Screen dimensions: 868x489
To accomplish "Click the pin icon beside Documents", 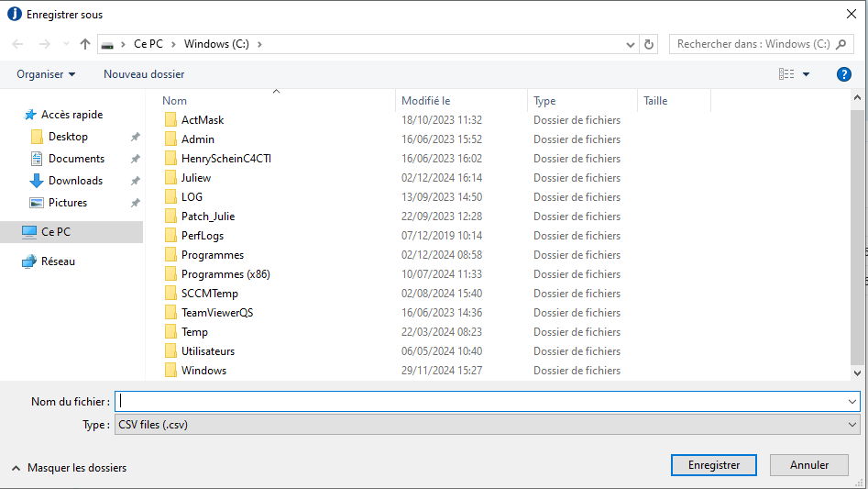I will (135, 159).
